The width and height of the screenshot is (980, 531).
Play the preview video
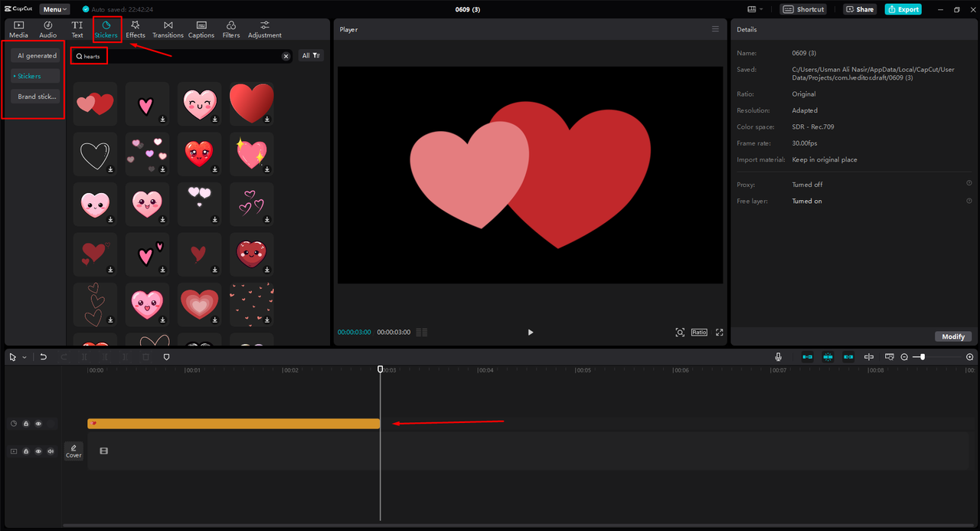point(530,333)
